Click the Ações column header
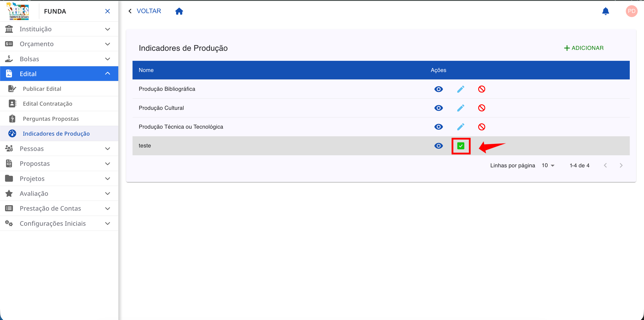Viewport: 644px width, 320px height. pyautogui.click(x=438, y=70)
